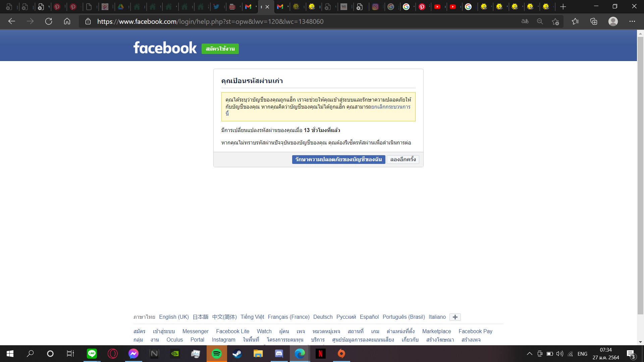This screenshot has height=362, width=644.
Task: Open the browser settings three-dot menu
Action: click(x=632, y=21)
